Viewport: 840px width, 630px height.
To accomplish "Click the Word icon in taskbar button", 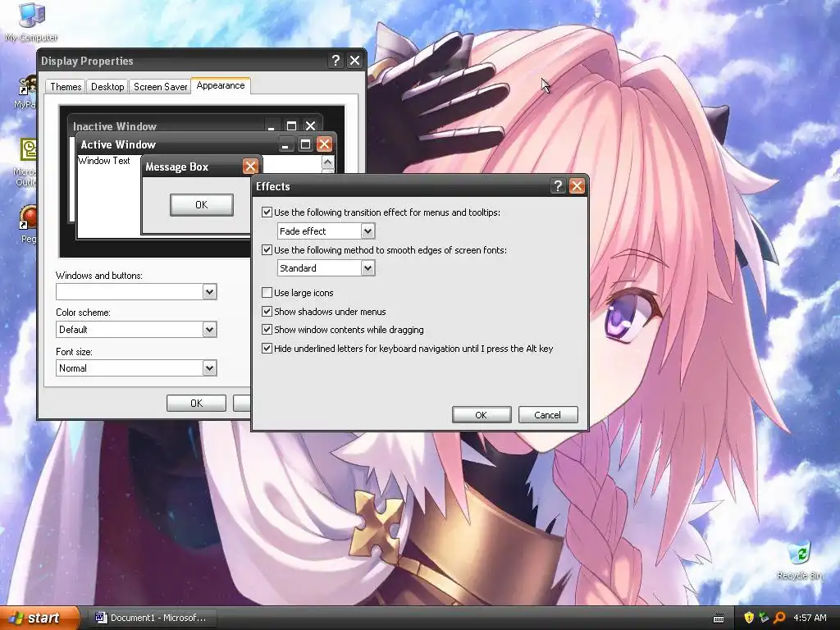I will [101, 618].
